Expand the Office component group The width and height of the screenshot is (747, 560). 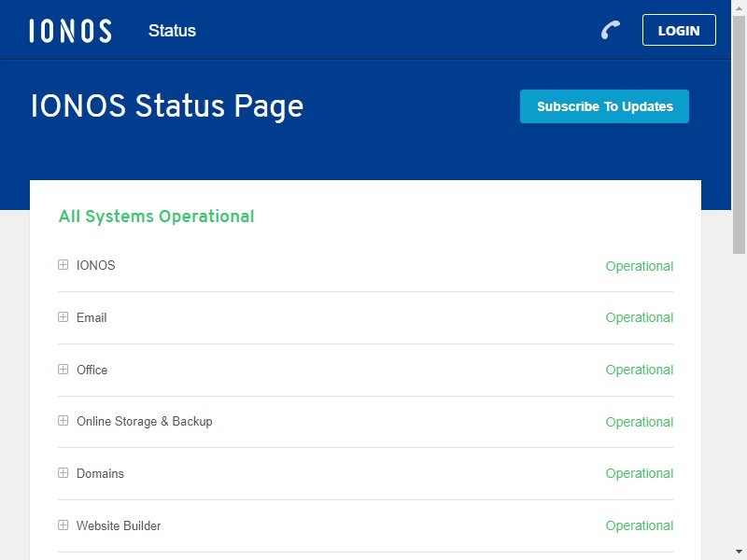63,369
